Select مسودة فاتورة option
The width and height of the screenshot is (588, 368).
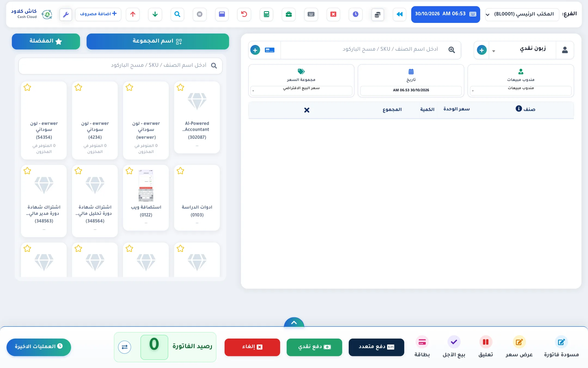click(x=561, y=347)
